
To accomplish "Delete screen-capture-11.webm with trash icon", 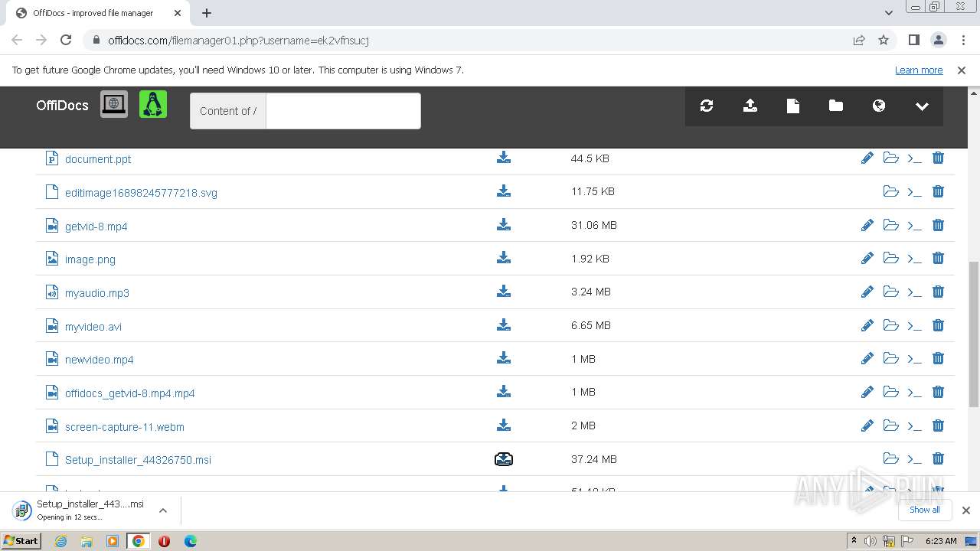I will 938,425.
